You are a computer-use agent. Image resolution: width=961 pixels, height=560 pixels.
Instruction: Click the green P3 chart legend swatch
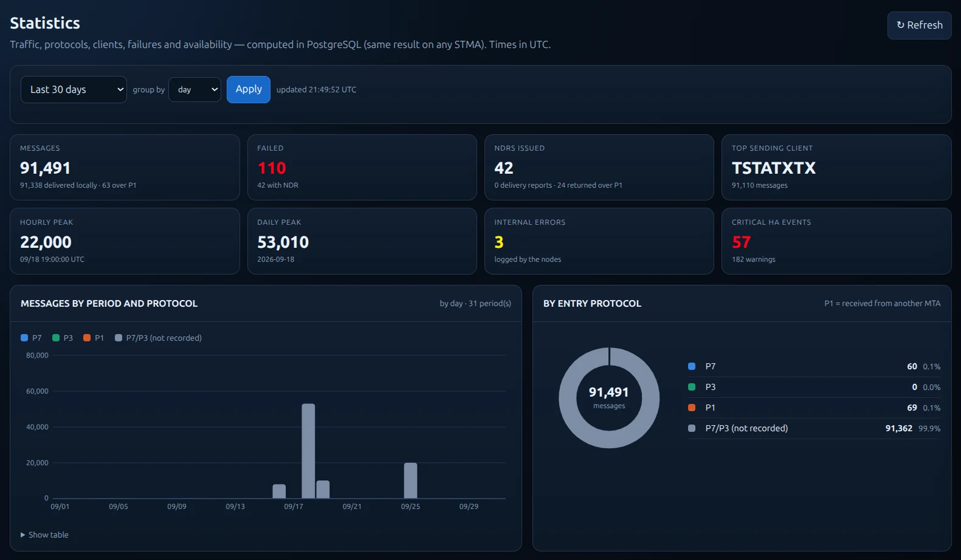(56, 338)
